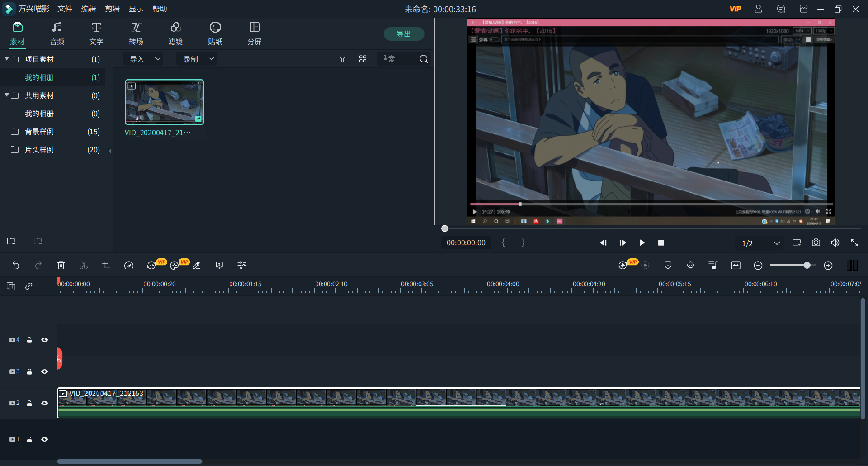Click the timeline zoom slider handle
Viewport: 868px width, 466px height.
(x=807, y=266)
